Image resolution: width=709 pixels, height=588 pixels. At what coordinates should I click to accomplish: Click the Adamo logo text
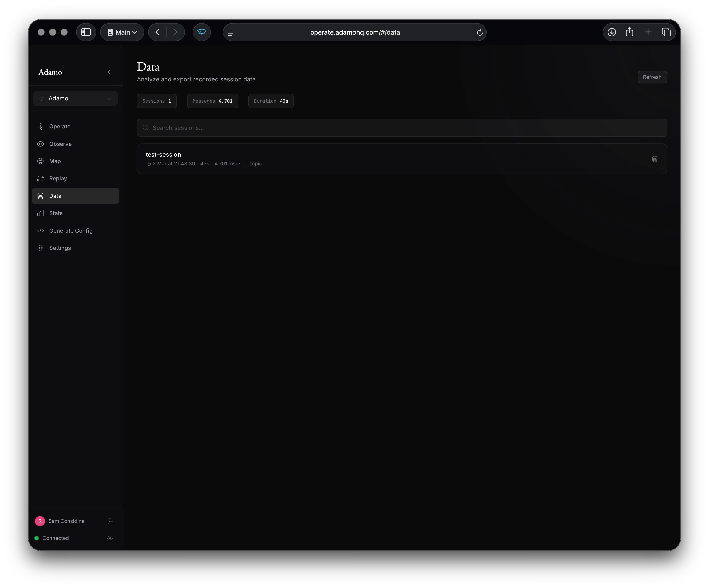pyautogui.click(x=50, y=72)
